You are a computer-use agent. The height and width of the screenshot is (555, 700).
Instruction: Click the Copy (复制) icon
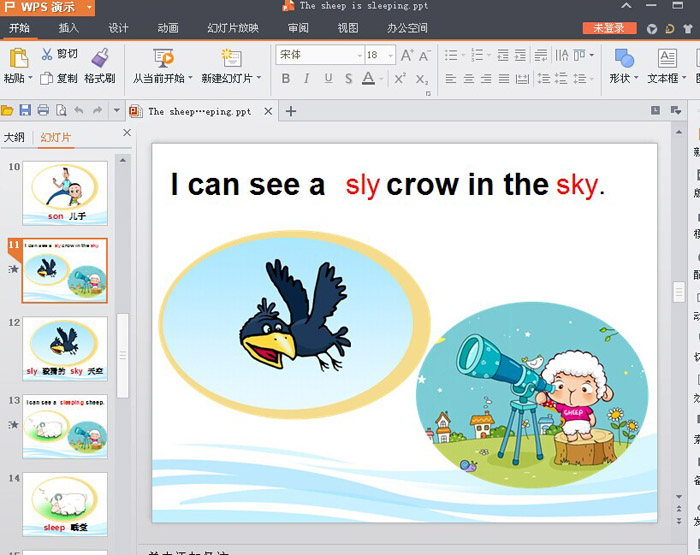click(x=46, y=79)
